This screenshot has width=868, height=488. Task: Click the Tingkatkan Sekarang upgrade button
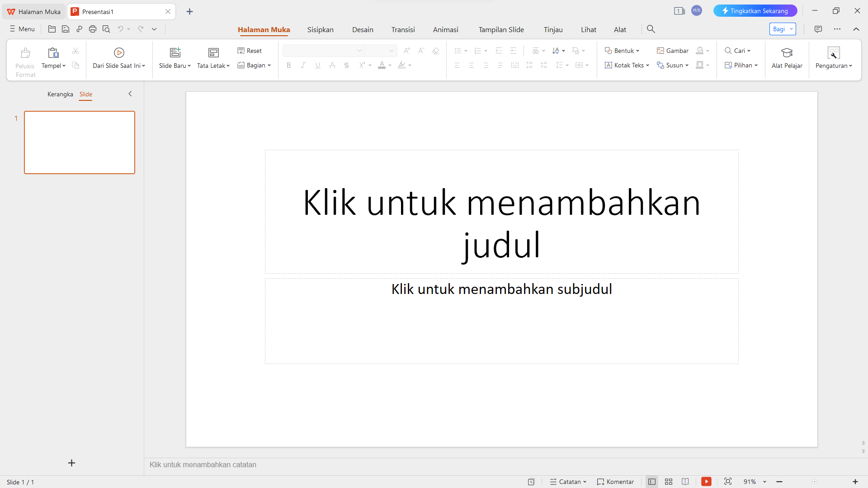pos(755,10)
